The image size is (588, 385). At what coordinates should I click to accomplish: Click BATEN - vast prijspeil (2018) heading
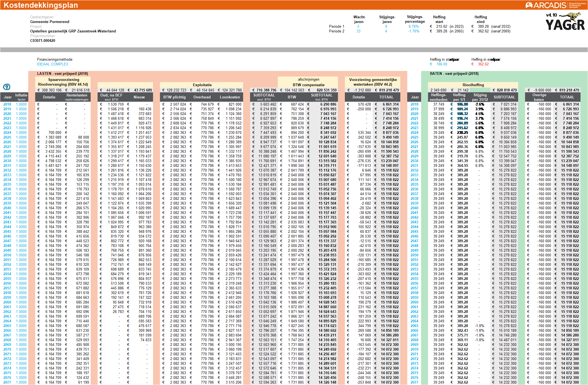click(454, 73)
